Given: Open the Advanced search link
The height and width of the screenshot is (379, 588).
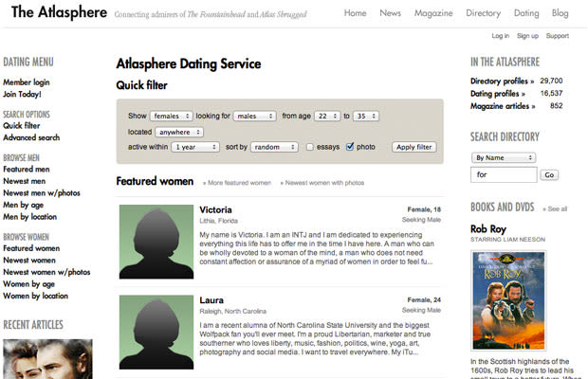Looking at the screenshot, I should pyautogui.click(x=31, y=137).
